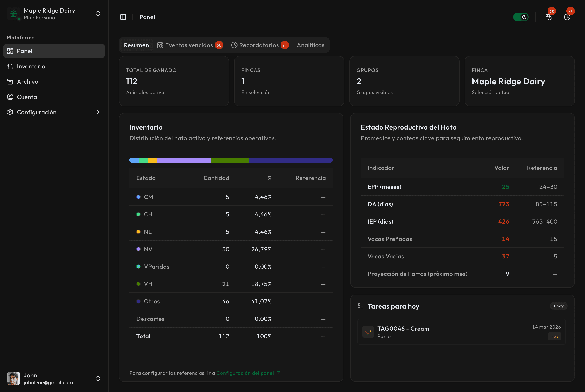Open overdue events calendar icon in header
Screen dimensions: 585x392
pos(548,17)
